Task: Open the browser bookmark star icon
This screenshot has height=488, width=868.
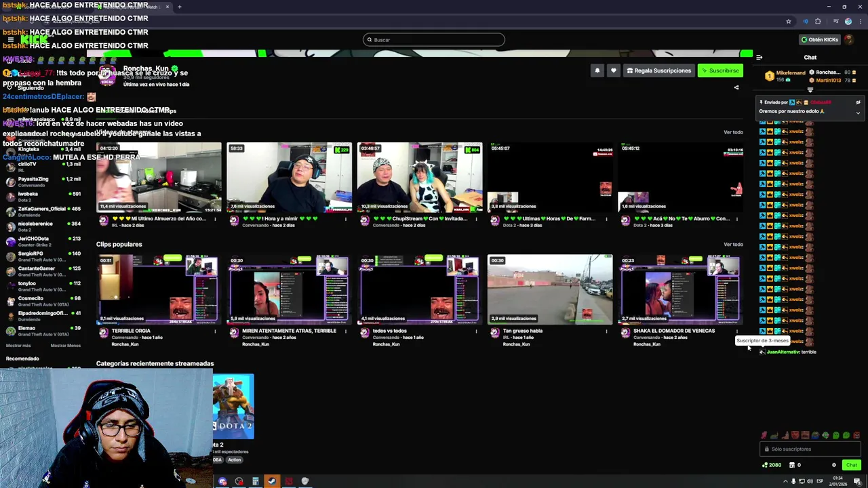Action: [788, 22]
